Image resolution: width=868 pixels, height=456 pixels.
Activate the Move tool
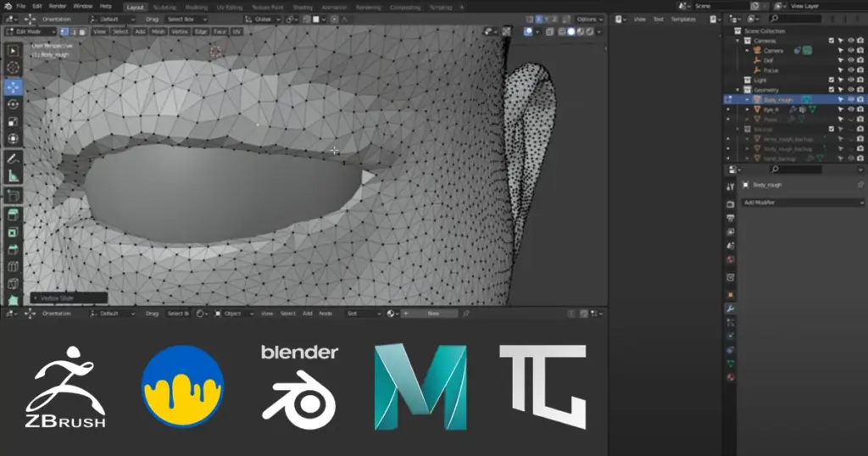coord(14,87)
